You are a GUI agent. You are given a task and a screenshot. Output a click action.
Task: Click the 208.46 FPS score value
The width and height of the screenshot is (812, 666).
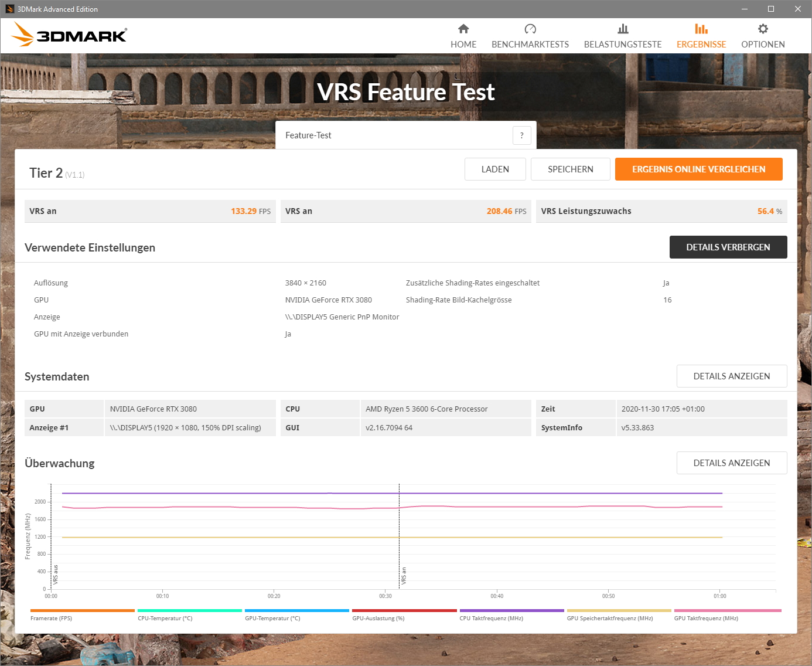506,211
